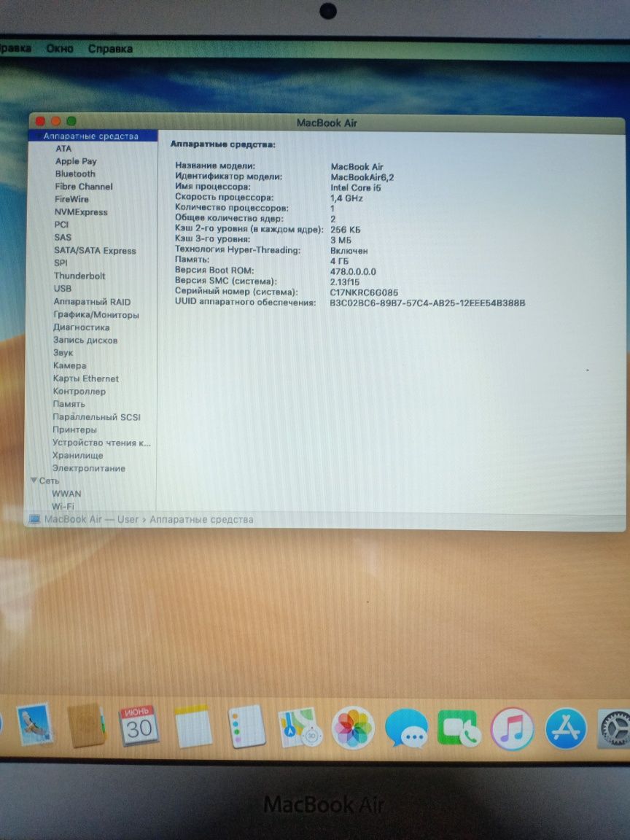Select FireWire in the sidebar
This screenshot has width=630, height=840.
(71, 199)
